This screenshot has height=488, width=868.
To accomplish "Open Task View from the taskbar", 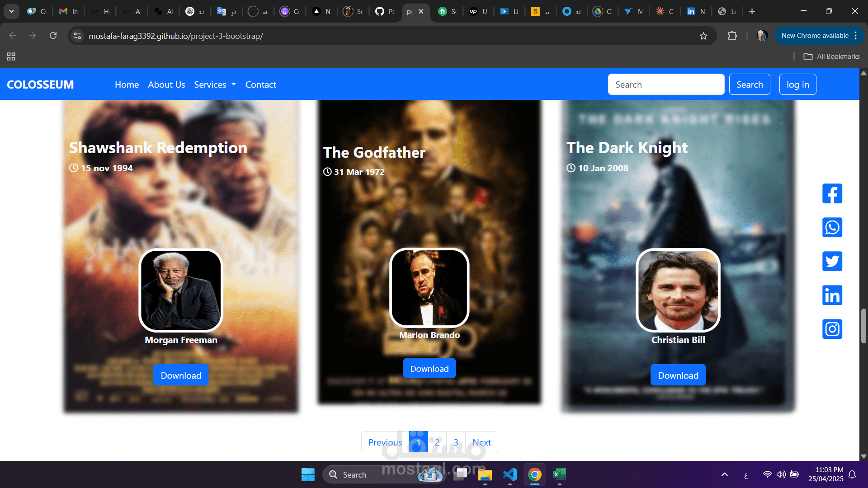I will pyautogui.click(x=460, y=474).
